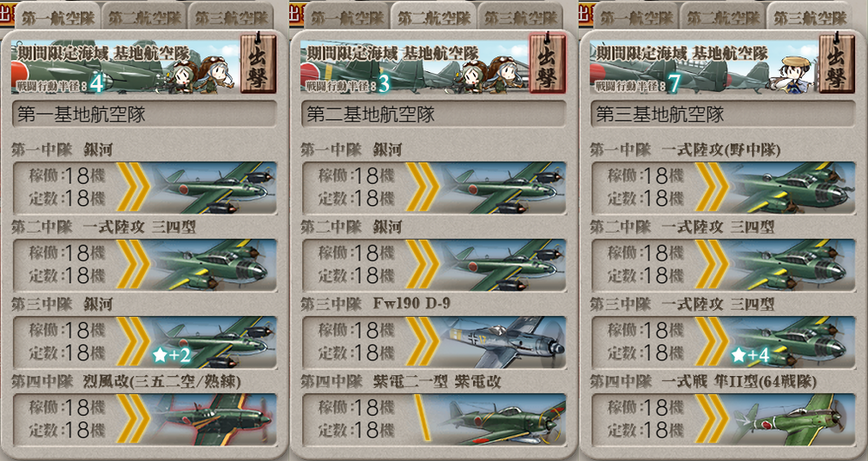This screenshot has height=461, width=868.
Task: Toggle the red-highlighted 出撃 tag of 第二基地航空隊
Action: coord(548,63)
